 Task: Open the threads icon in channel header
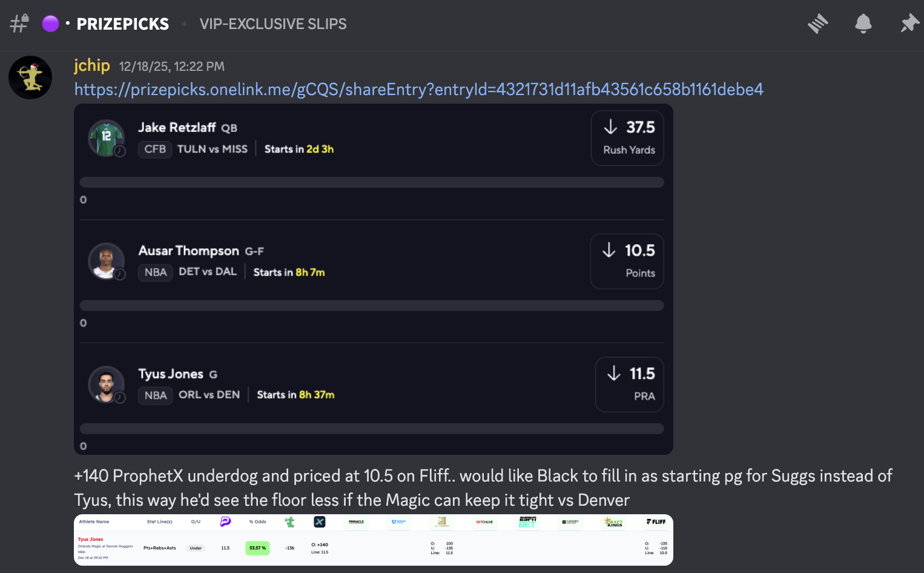pos(818,24)
